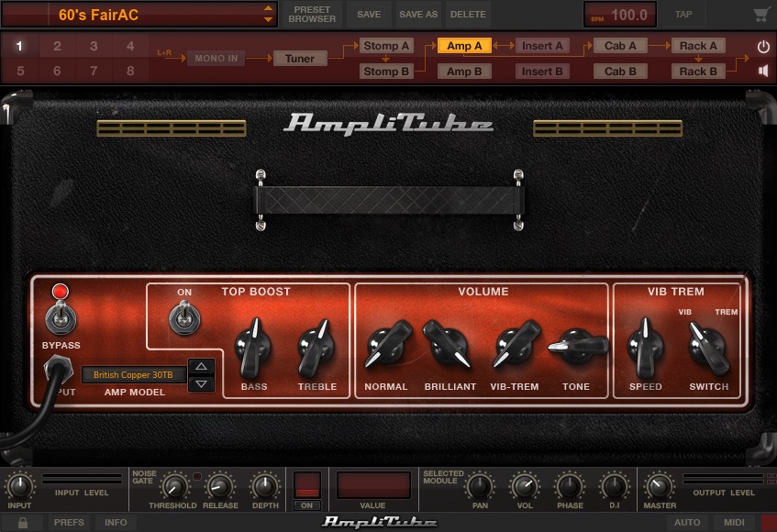This screenshot has width=777, height=532.
Task: Click the selected module VOL knob
Action: tap(525, 486)
